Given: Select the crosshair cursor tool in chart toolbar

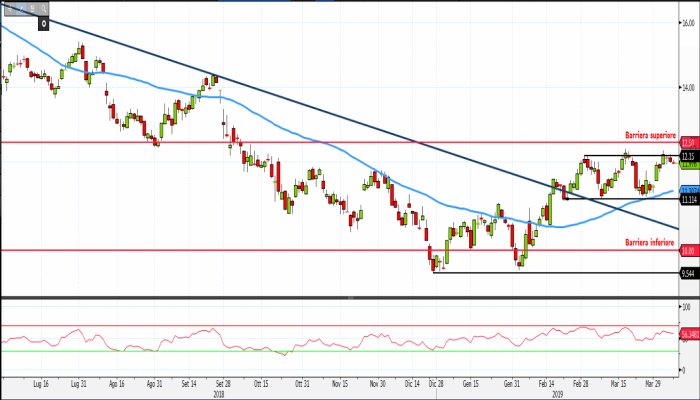Looking at the screenshot, I should pos(8,8).
